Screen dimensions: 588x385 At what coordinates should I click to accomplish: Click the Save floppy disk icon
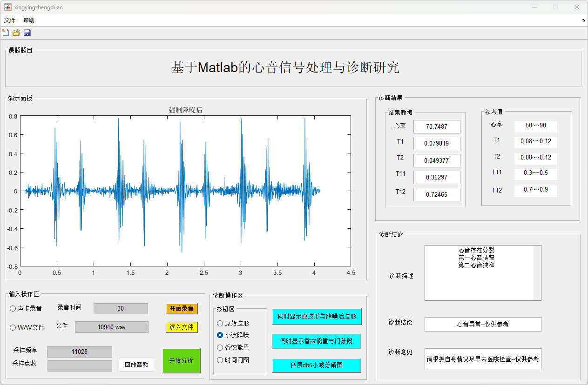(x=27, y=33)
